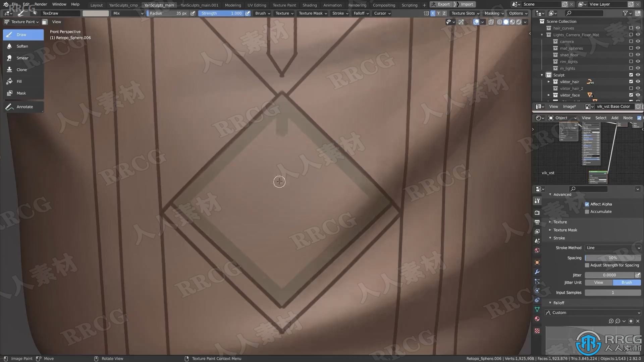Toggle Affect Alpha checkbox

[587, 204]
